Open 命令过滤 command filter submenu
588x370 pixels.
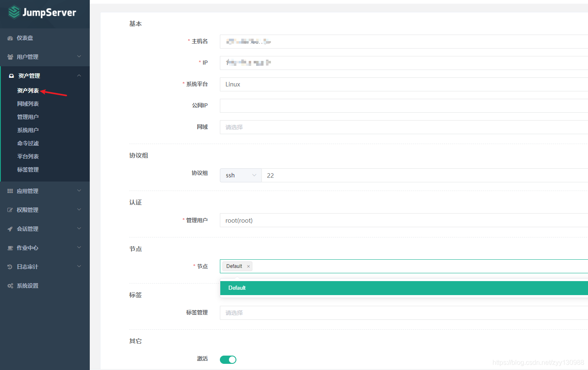pyautogui.click(x=28, y=143)
